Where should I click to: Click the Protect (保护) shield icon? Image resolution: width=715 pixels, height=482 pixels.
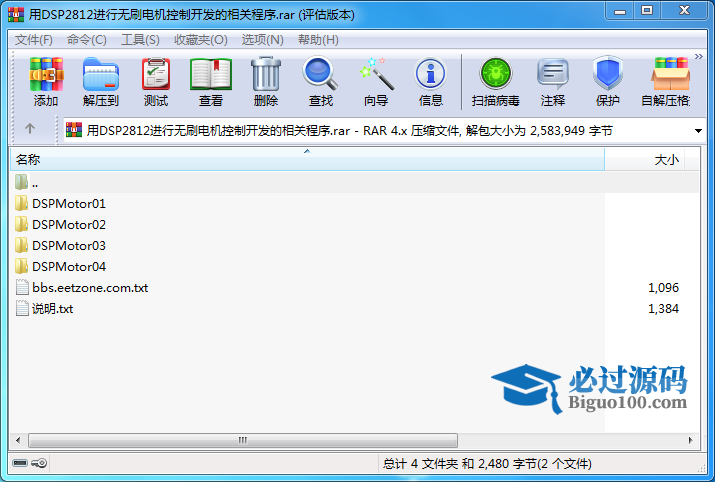click(x=608, y=73)
